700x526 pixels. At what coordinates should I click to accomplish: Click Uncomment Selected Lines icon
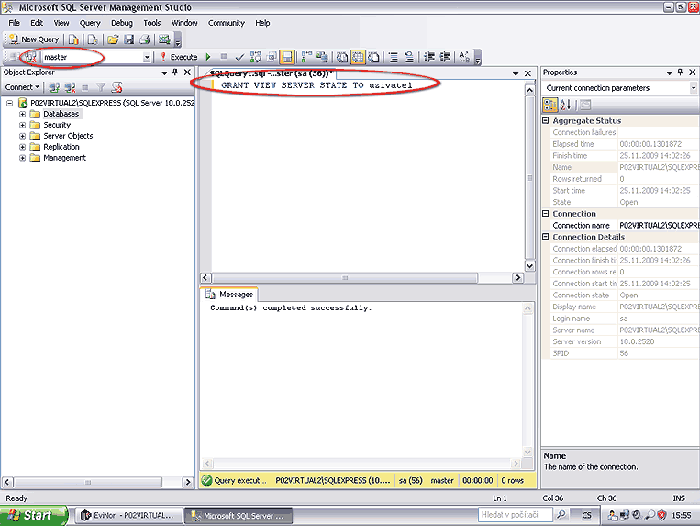coord(409,57)
